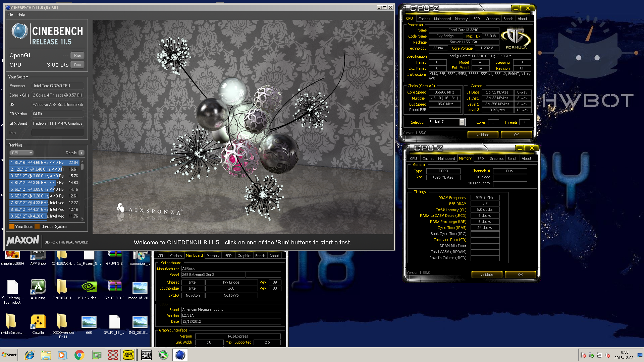
Task: Select the 197.45_des NVIDIA installer icon
Action: 89,290
